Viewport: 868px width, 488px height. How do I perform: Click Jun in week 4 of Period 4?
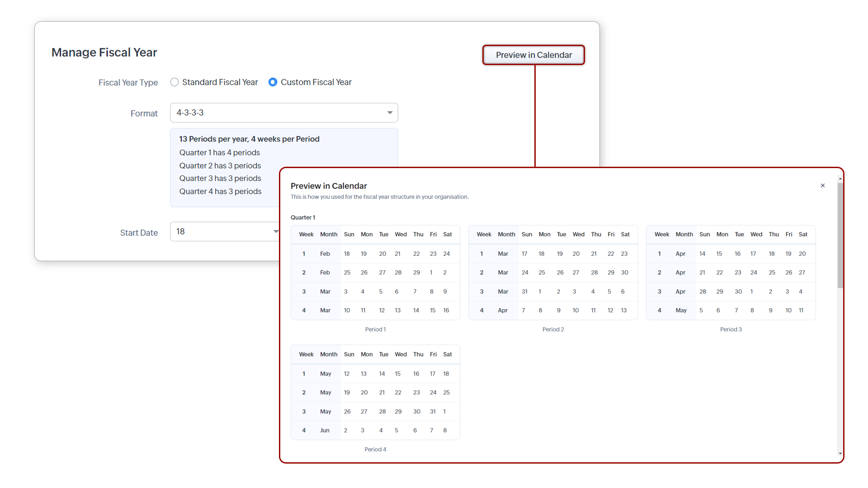coord(325,430)
